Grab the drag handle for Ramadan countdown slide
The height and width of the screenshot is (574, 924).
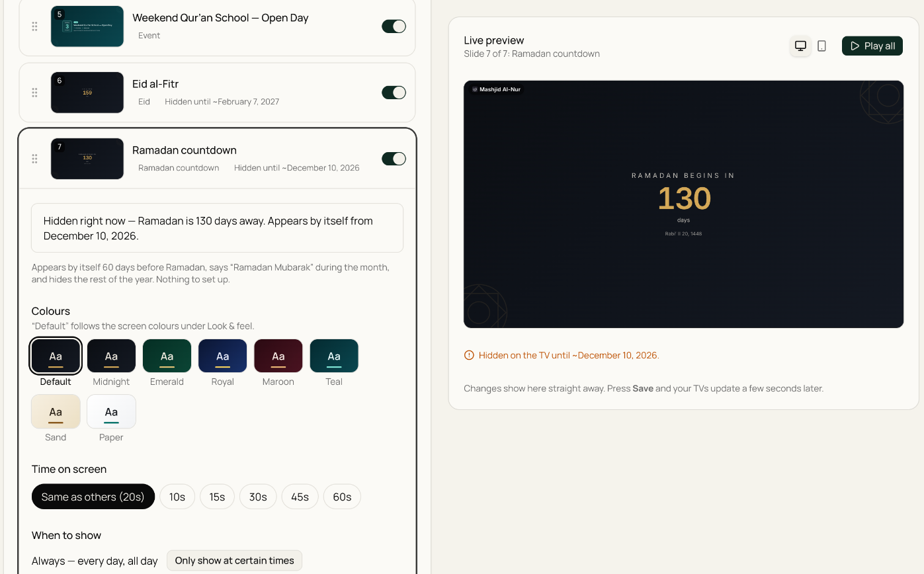click(34, 159)
